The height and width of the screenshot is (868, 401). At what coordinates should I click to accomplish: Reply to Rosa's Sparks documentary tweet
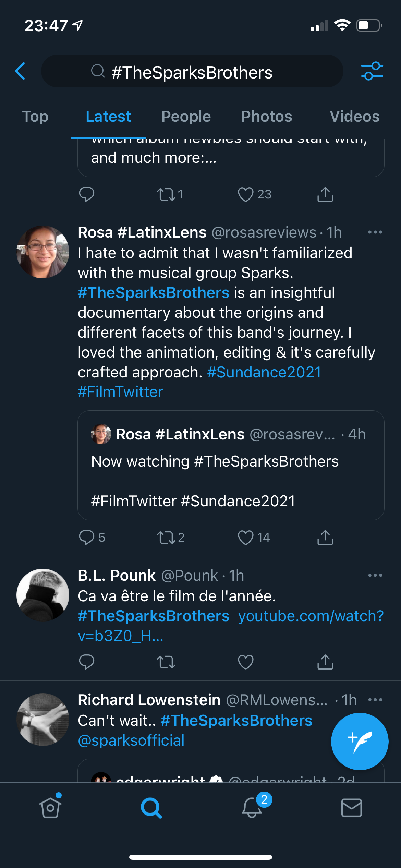click(x=87, y=537)
